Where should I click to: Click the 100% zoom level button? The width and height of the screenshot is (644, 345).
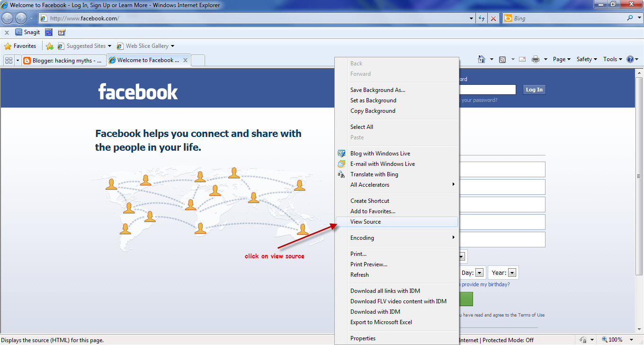click(612, 340)
